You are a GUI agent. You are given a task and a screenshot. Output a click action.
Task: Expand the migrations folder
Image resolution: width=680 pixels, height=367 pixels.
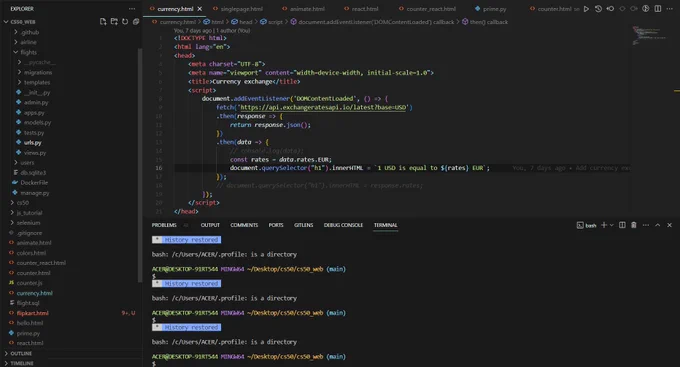[38, 72]
